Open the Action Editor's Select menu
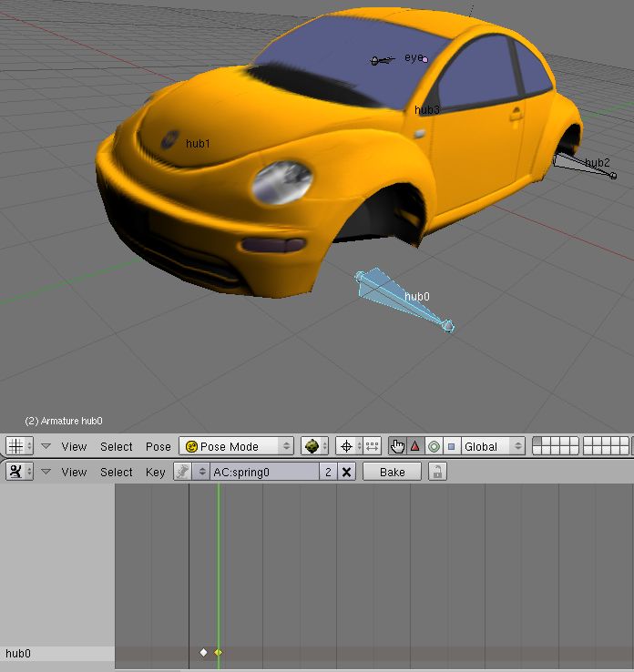Image resolution: width=634 pixels, height=672 pixels. click(117, 472)
